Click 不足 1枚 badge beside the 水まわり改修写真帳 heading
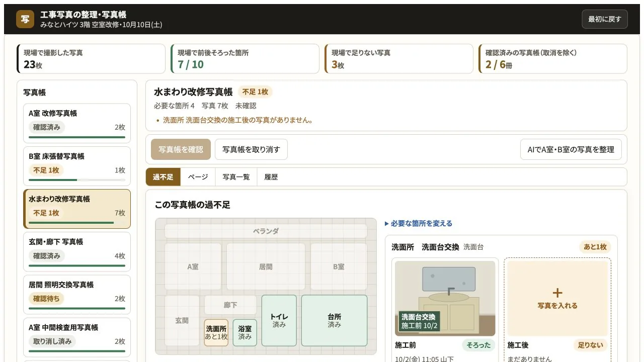 [255, 92]
